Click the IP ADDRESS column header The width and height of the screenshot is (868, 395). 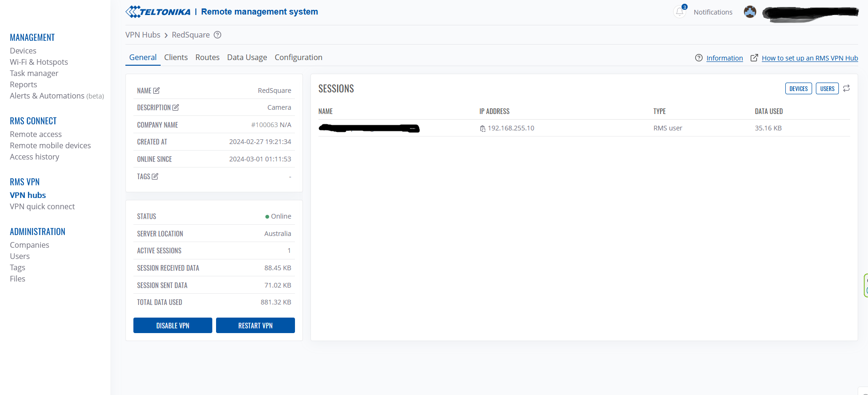494,111
